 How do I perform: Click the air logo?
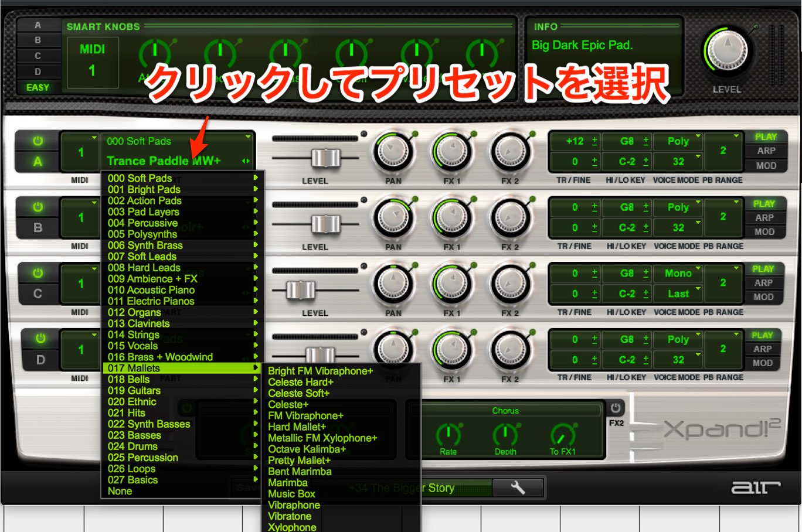click(x=755, y=487)
